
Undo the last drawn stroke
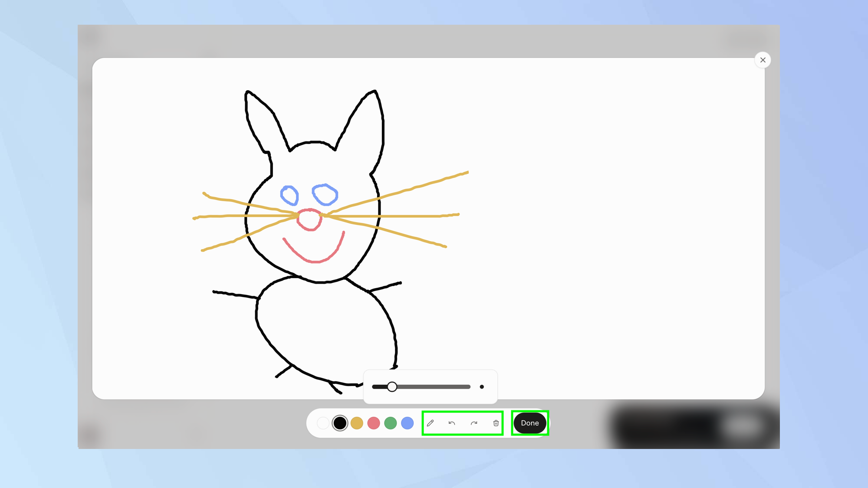[x=452, y=423]
